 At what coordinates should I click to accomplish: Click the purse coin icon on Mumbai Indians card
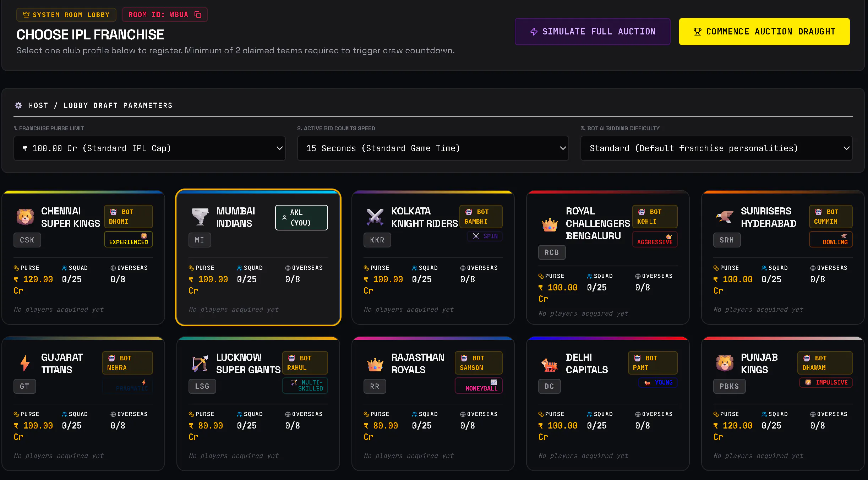coord(191,268)
